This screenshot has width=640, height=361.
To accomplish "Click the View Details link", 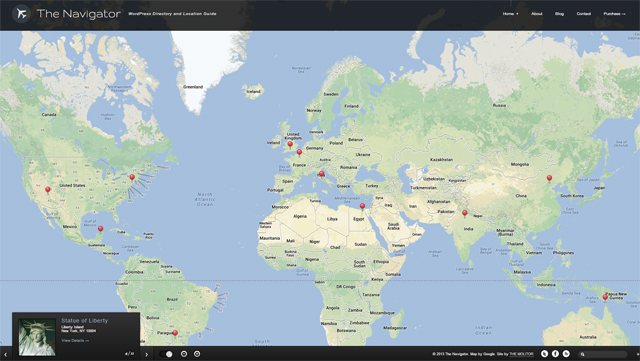I will click(75, 341).
